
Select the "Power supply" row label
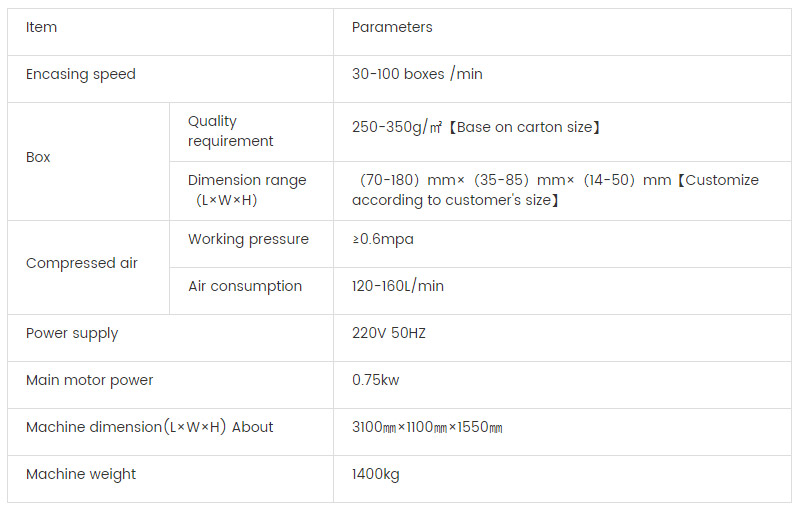pyautogui.click(x=72, y=334)
